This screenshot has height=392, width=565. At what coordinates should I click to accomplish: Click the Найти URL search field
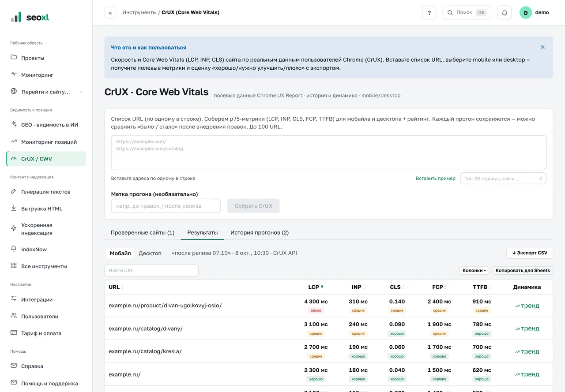[151, 270]
